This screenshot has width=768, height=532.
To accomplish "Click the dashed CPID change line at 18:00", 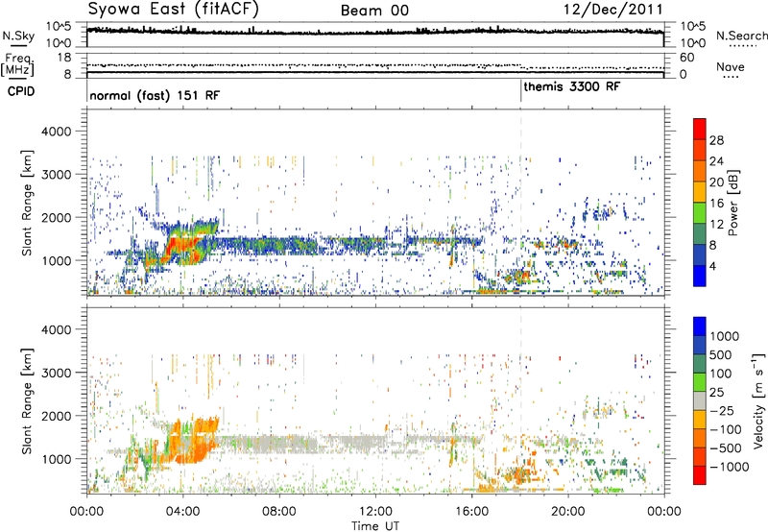I will [x=520, y=201].
